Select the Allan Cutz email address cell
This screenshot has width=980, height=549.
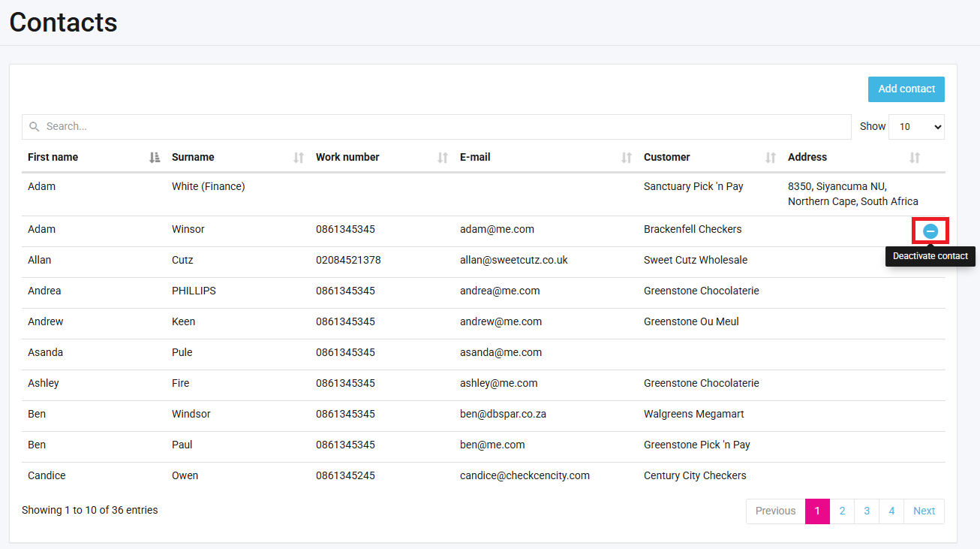tap(514, 261)
